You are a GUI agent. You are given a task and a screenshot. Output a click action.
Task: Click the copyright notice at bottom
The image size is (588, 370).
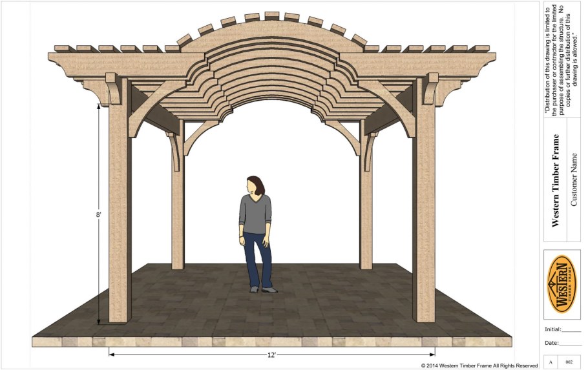point(479,365)
